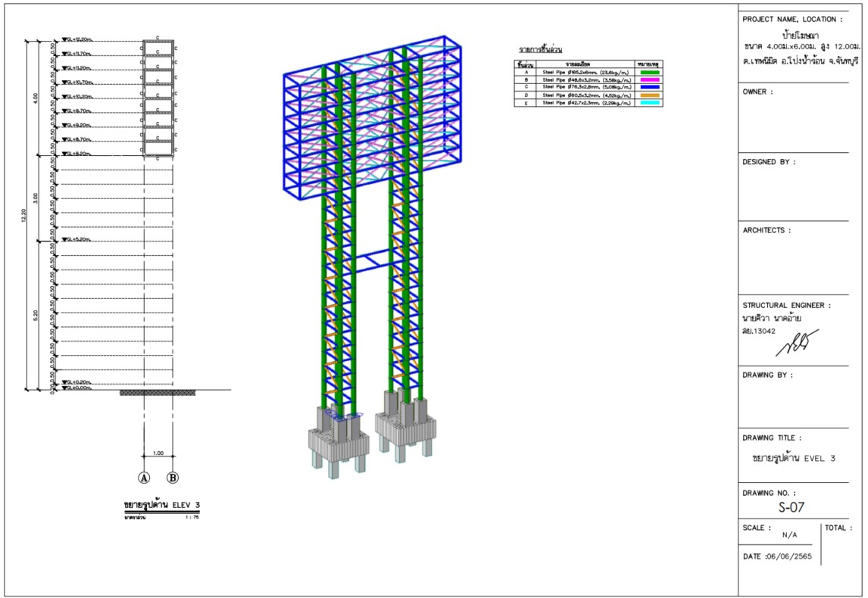The width and height of the screenshot is (868, 598).
Task: Click the 'DRAWING NO. :' label
Action: (769, 493)
